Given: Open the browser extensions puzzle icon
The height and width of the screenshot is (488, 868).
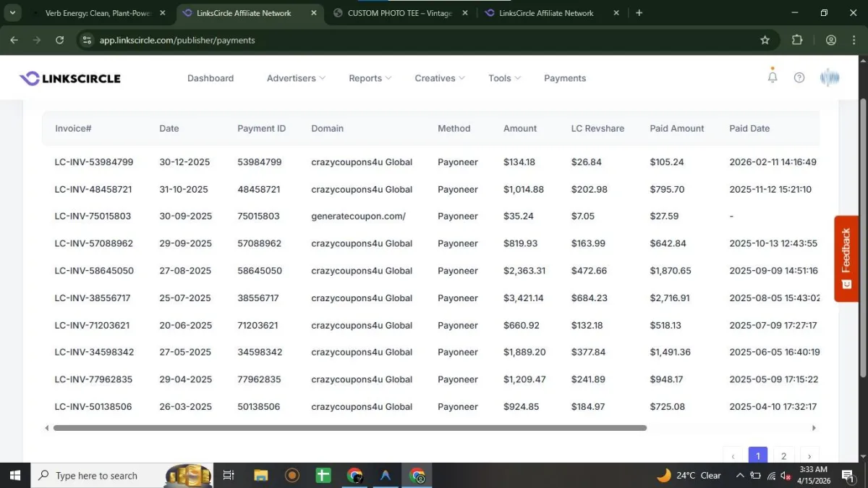Looking at the screenshot, I should [797, 40].
